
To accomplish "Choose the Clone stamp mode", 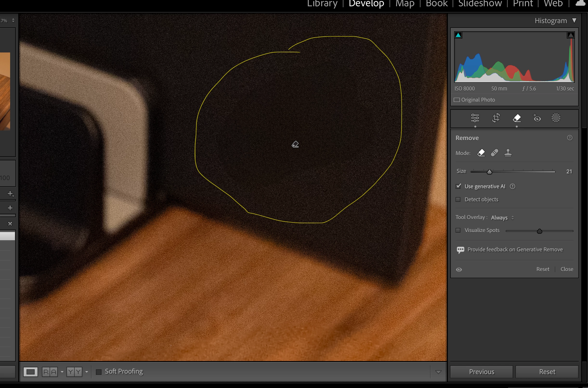I will point(508,153).
